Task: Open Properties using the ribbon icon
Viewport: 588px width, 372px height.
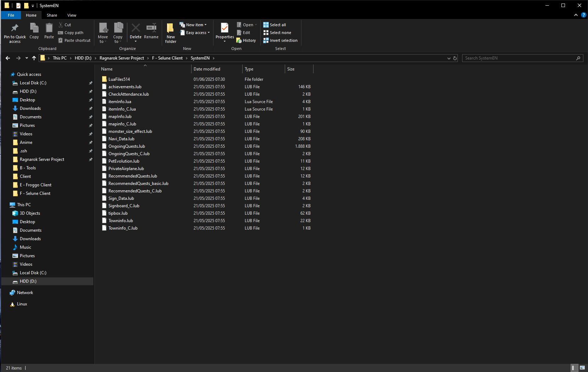Action: [x=224, y=28]
